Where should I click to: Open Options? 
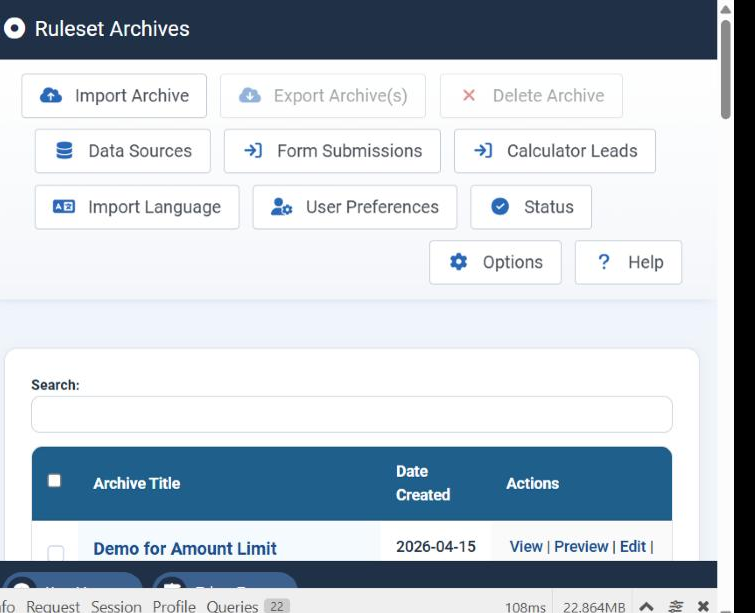pos(495,262)
